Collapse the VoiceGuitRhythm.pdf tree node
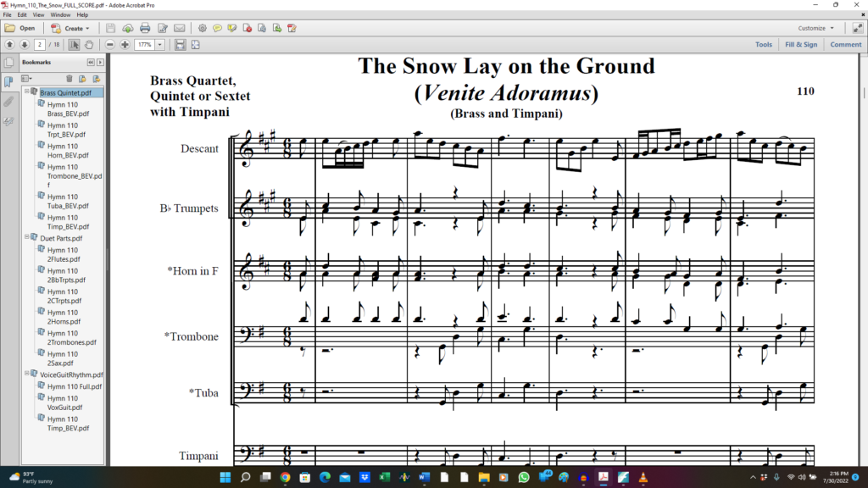 [x=26, y=374]
